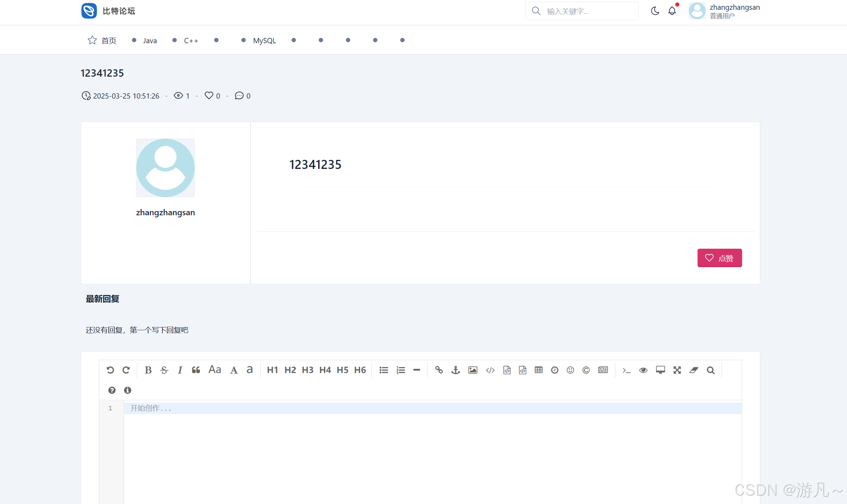Image resolution: width=847 pixels, height=504 pixels.
Task: Click the undo arrow in the editor
Action: (110, 370)
